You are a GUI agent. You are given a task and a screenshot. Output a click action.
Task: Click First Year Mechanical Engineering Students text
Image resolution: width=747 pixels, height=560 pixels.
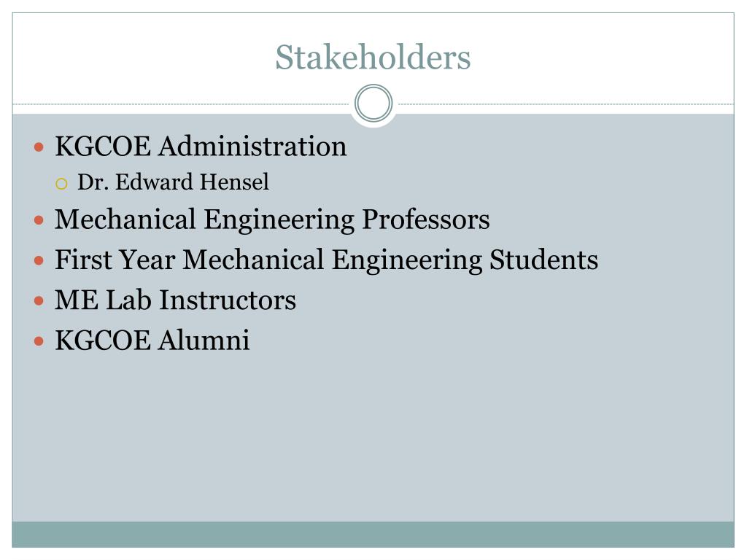point(326,260)
